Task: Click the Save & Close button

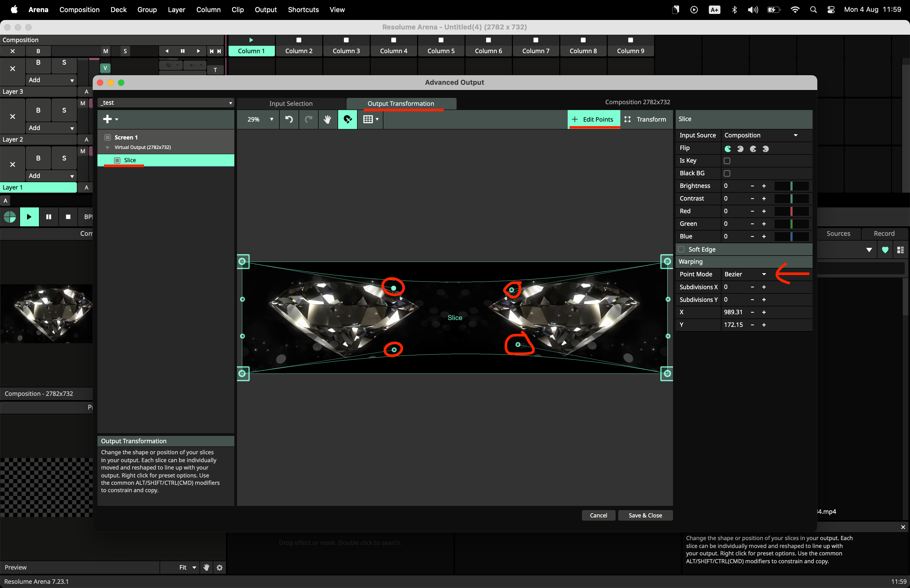Action: pos(645,515)
